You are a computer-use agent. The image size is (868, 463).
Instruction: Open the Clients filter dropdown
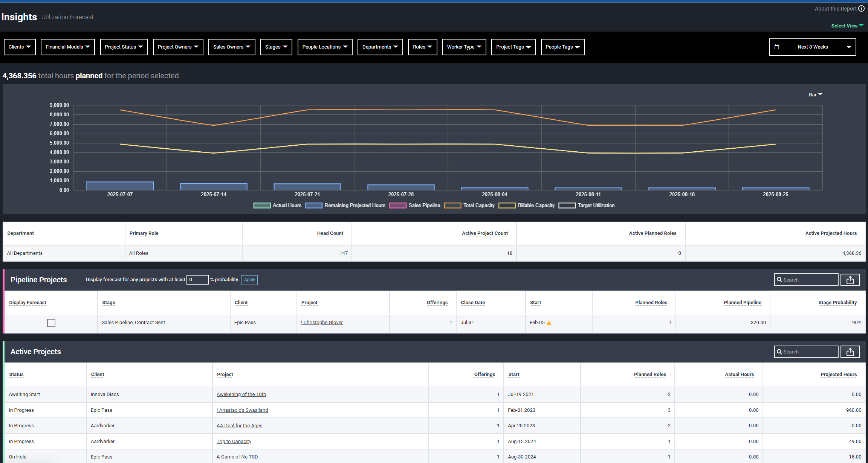[x=20, y=47]
